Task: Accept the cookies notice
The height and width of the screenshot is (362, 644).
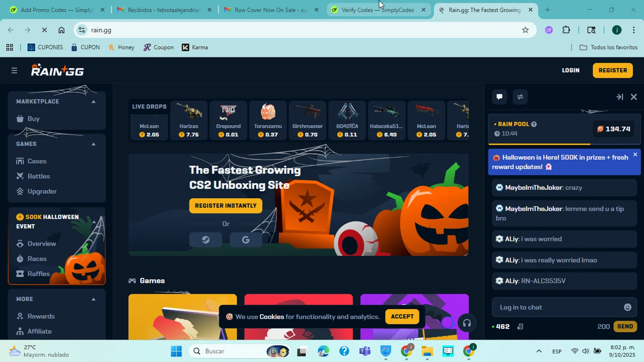Action: point(402,317)
